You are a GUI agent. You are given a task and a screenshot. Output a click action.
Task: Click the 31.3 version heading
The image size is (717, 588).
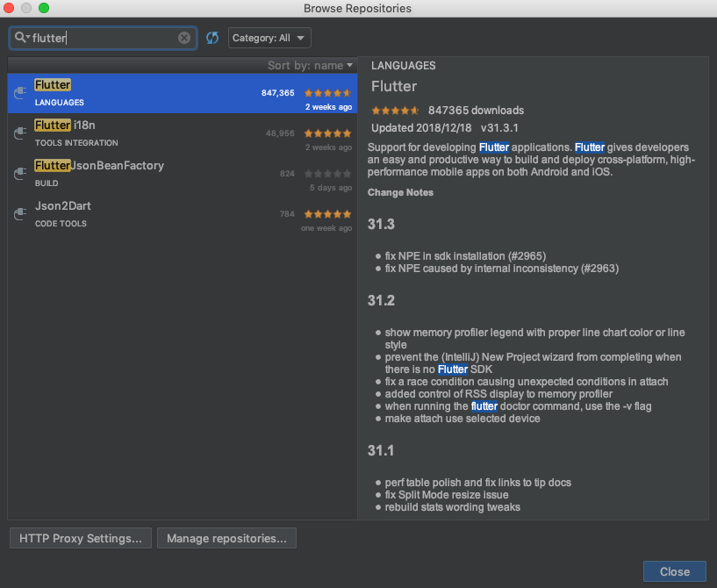click(381, 224)
